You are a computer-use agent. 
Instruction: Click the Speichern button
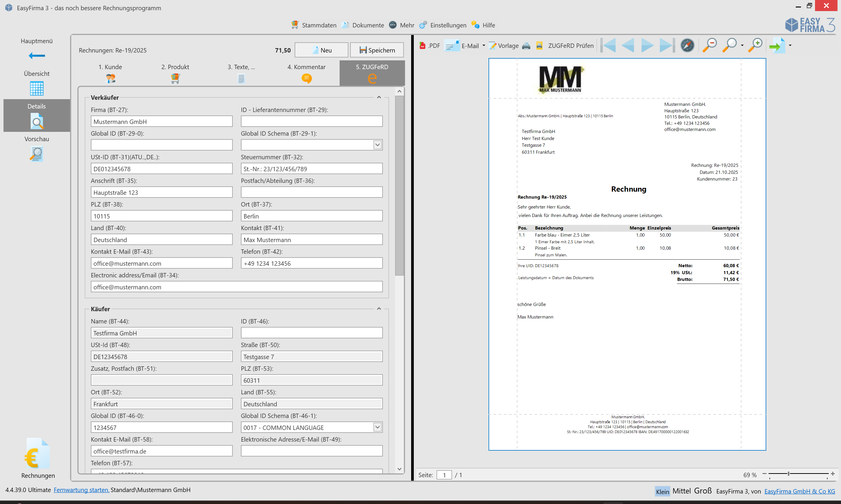click(x=377, y=50)
